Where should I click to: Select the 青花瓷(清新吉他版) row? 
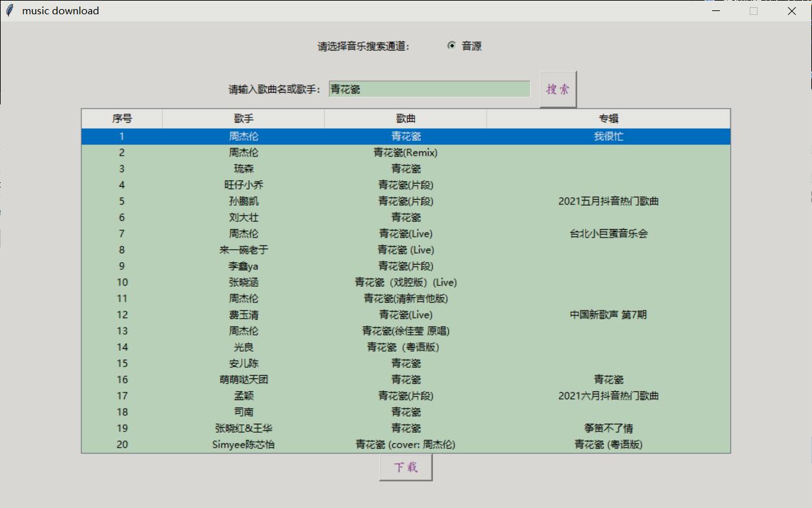tap(405, 298)
